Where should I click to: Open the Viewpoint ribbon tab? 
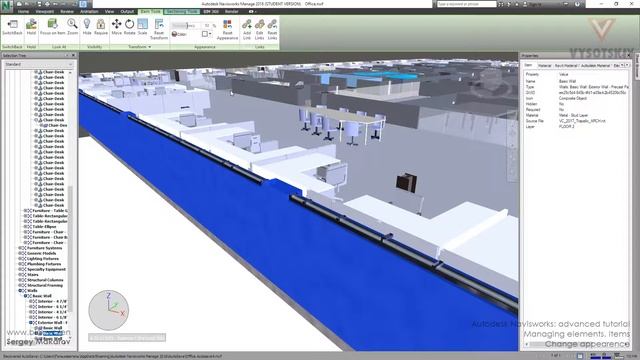[44, 11]
